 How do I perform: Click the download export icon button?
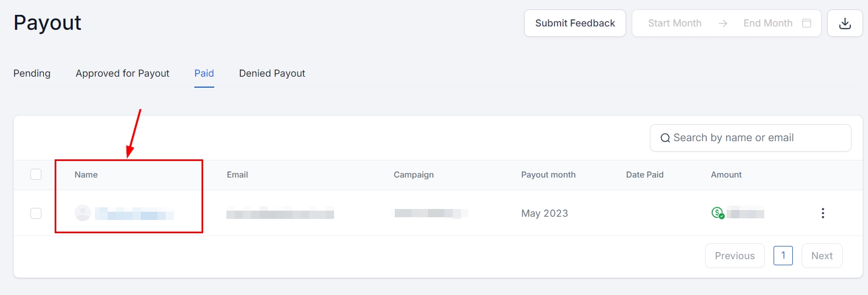tap(845, 23)
